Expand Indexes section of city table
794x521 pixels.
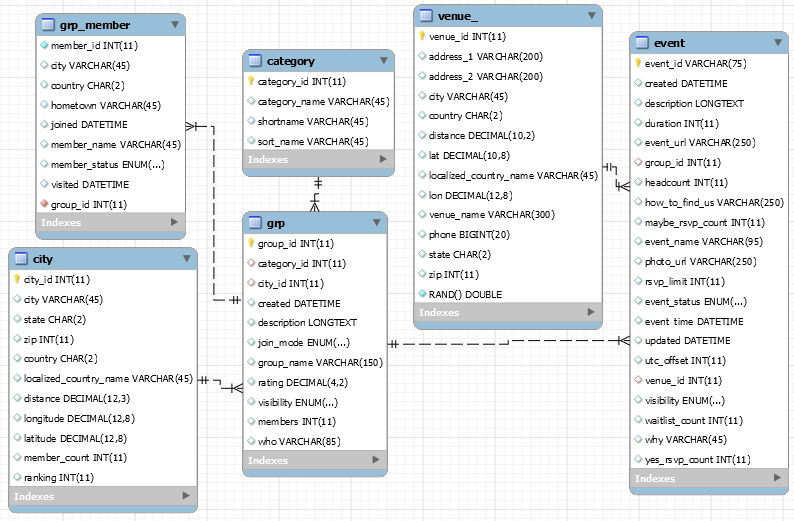186,496
